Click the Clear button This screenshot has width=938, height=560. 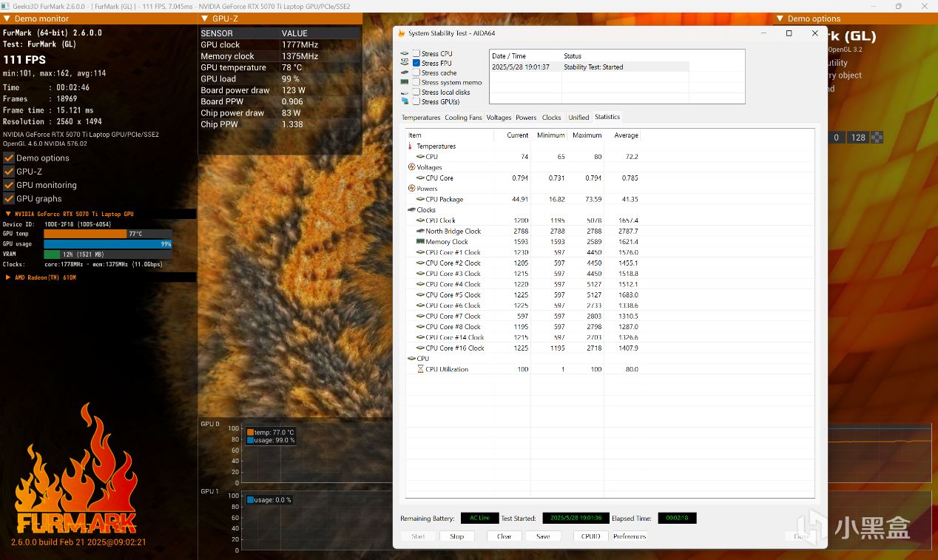(505, 536)
